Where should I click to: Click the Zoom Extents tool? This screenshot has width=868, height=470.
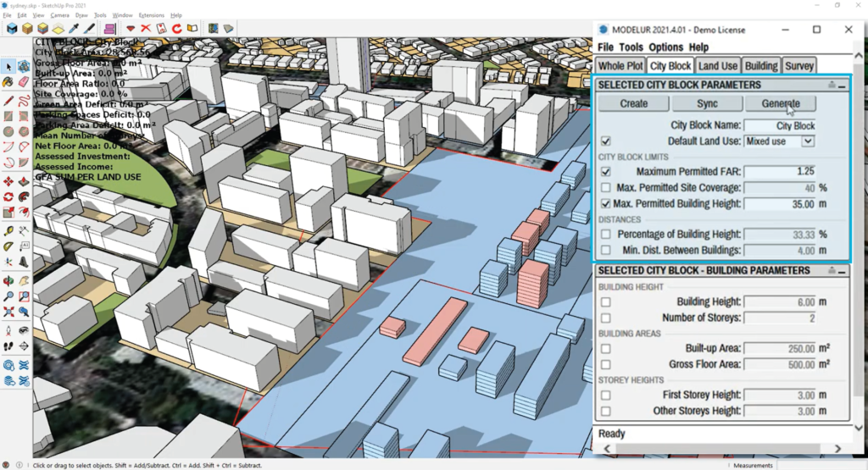[x=8, y=312]
